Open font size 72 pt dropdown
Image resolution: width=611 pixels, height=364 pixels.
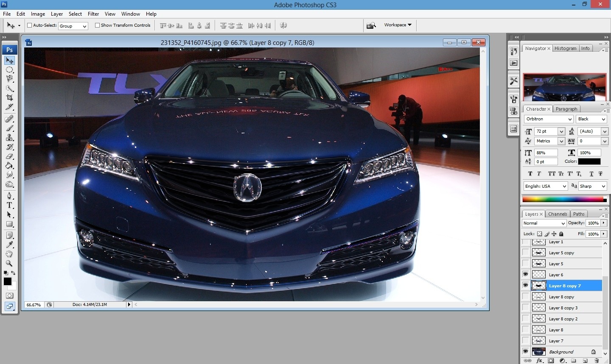pyautogui.click(x=561, y=131)
